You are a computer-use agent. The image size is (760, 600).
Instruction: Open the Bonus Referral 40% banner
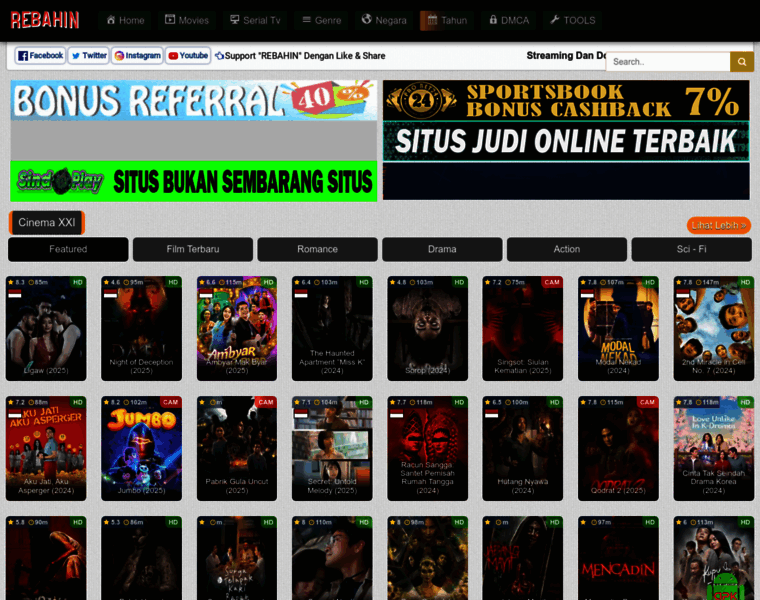(x=193, y=100)
